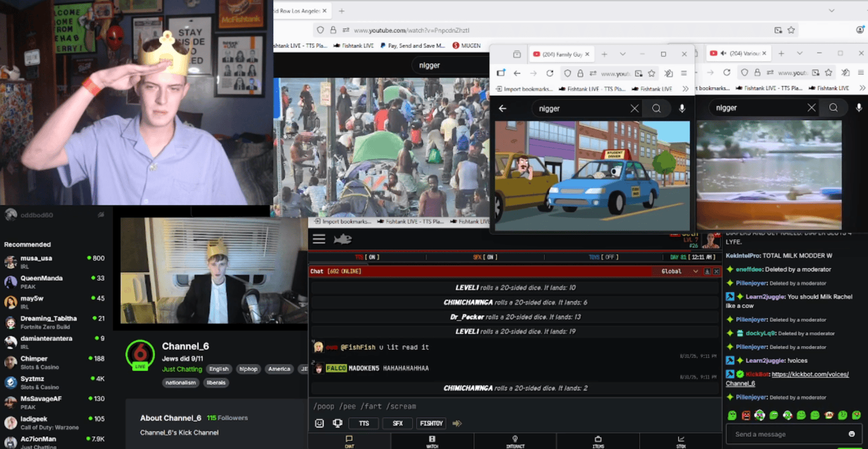Reload the Family Guy browser window
The image size is (868, 449).
tap(550, 73)
